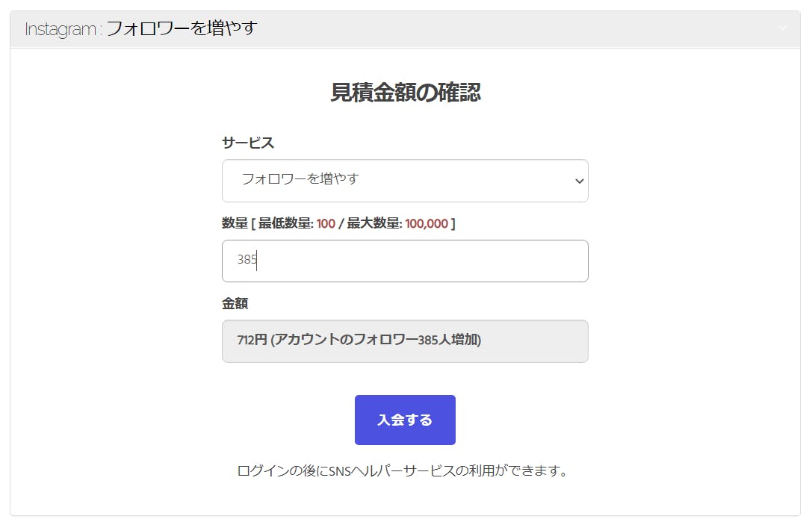Screen dimensions: 812x525
Task: Click the red maximum value '100,000'
Action: coord(427,223)
